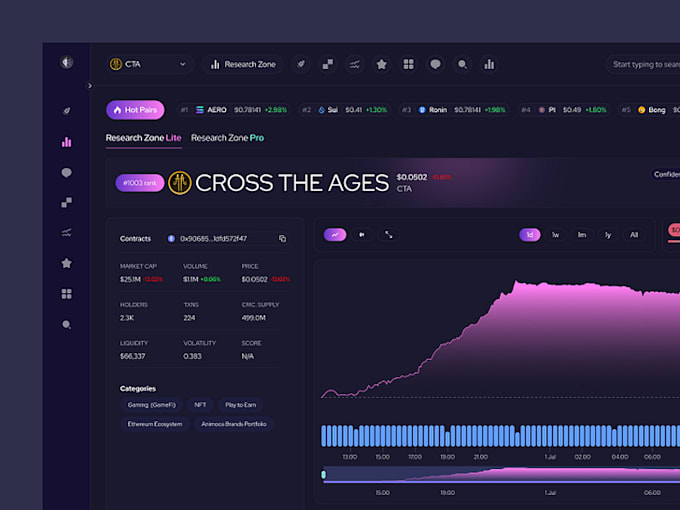Click the circ. supply value 499.0M

pyautogui.click(x=253, y=318)
